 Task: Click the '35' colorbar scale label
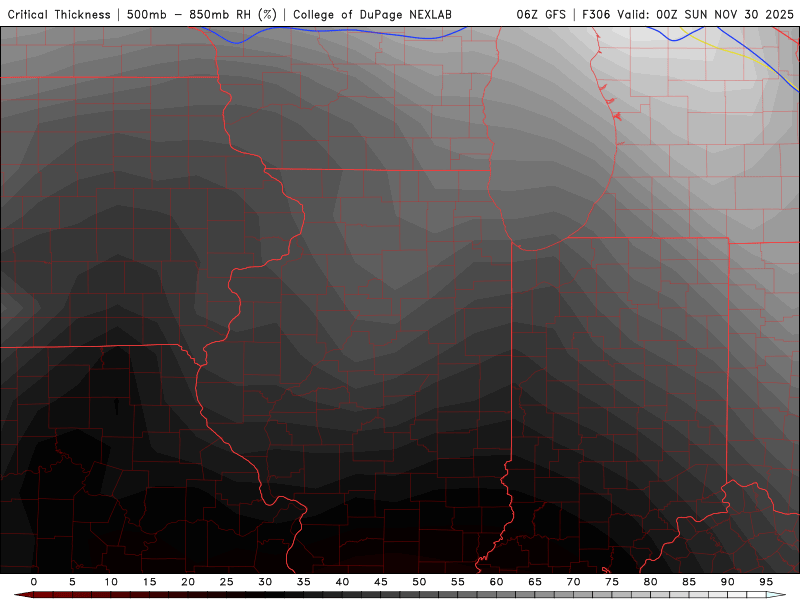[304, 582]
